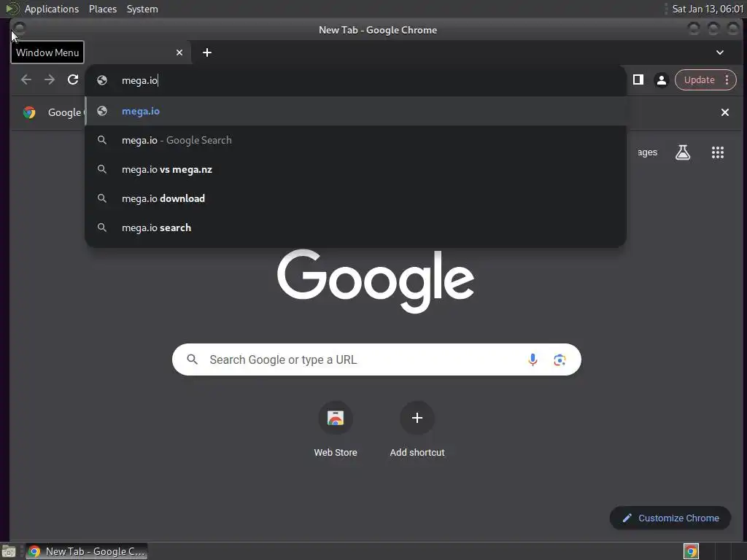This screenshot has width=747, height=560.
Task: Click the Google logo on the page
Action: [376, 281]
